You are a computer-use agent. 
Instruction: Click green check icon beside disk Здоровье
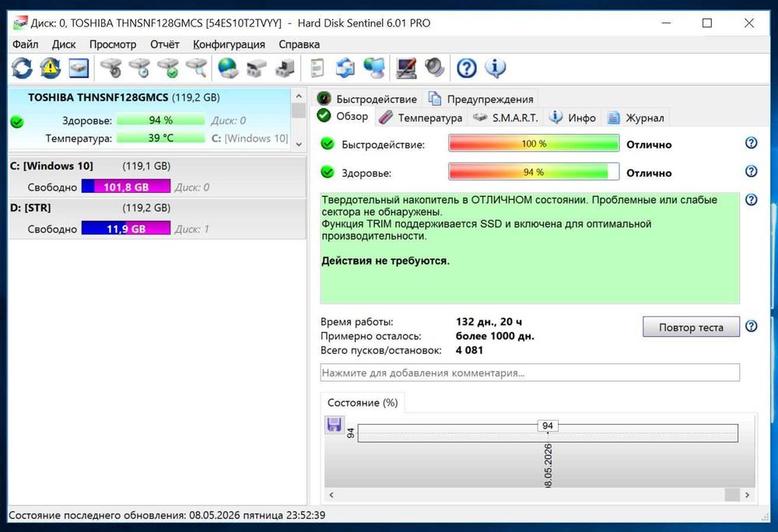coord(17,121)
